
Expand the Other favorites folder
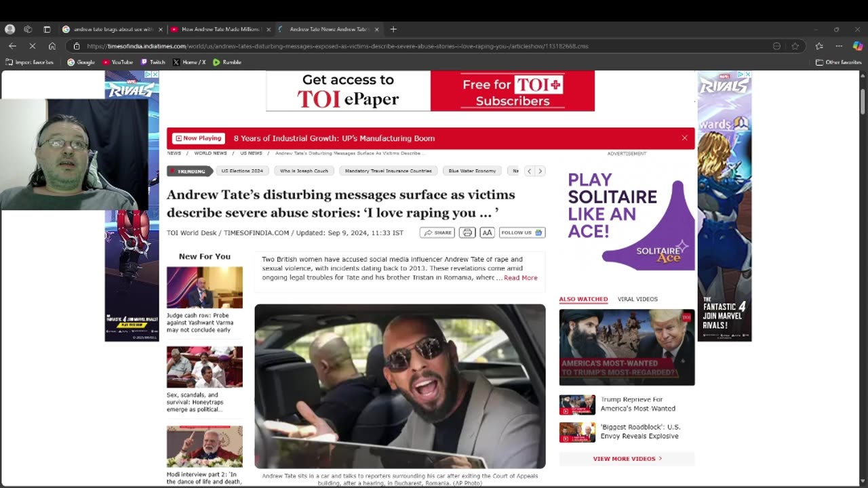838,62
